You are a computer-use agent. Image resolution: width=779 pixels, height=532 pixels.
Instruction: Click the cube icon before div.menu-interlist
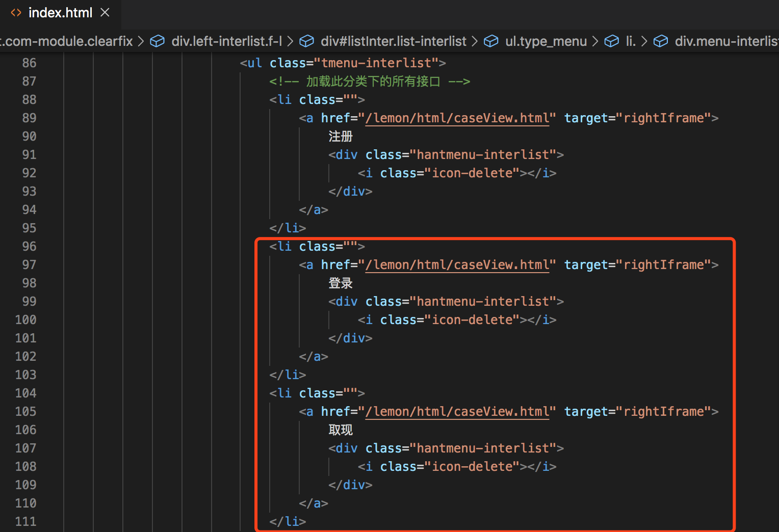point(661,41)
